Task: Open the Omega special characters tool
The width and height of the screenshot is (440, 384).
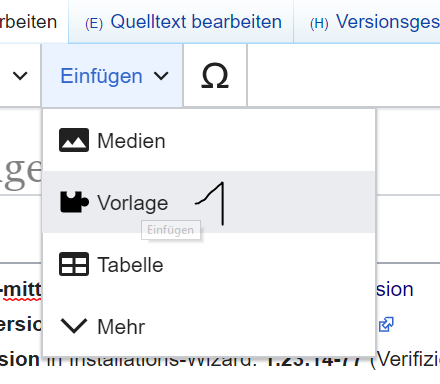Action: (215, 76)
